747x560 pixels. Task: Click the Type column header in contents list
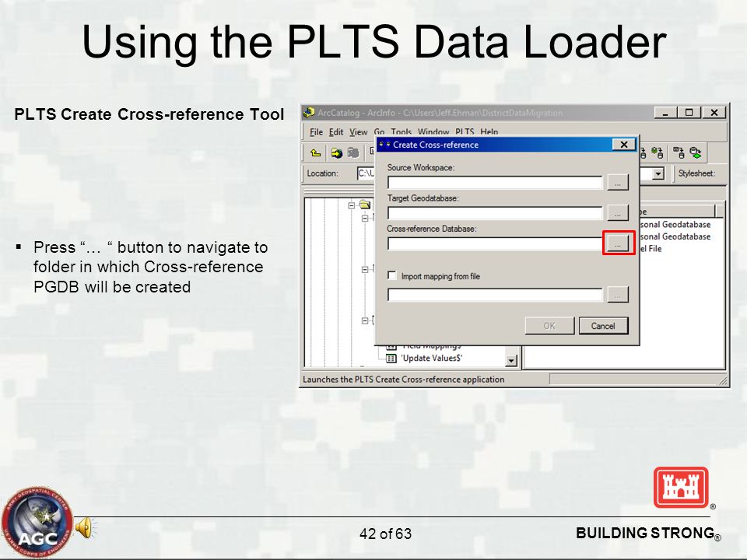click(x=677, y=212)
